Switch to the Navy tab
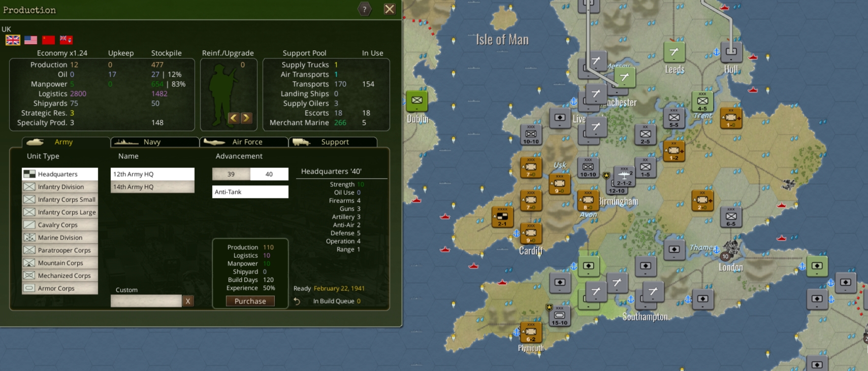The image size is (868, 371). pyautogui.click(x=155, y=142)
